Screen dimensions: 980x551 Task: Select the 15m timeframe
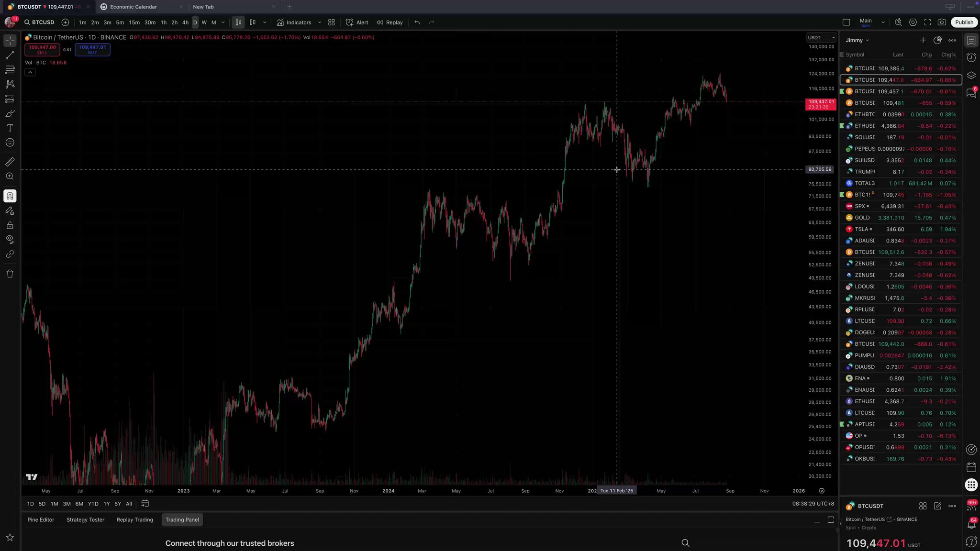pyautogui.click(x=134, y=22)
